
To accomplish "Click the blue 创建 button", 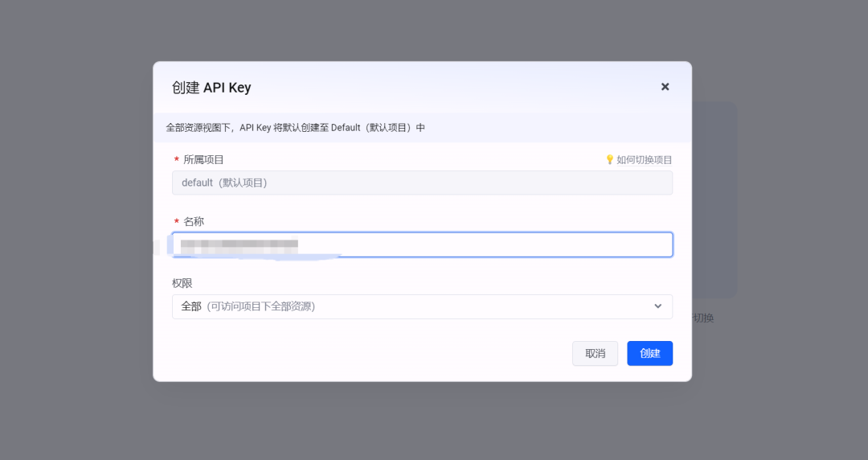I will 649,354.
